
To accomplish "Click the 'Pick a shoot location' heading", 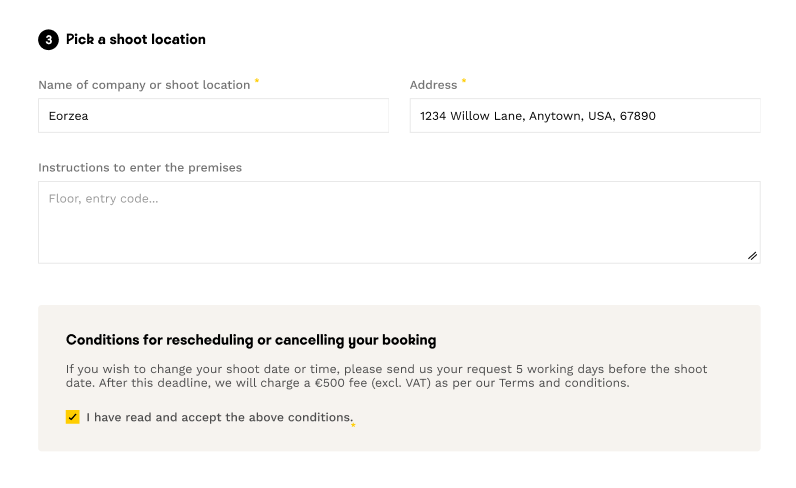I will point(136,40).
